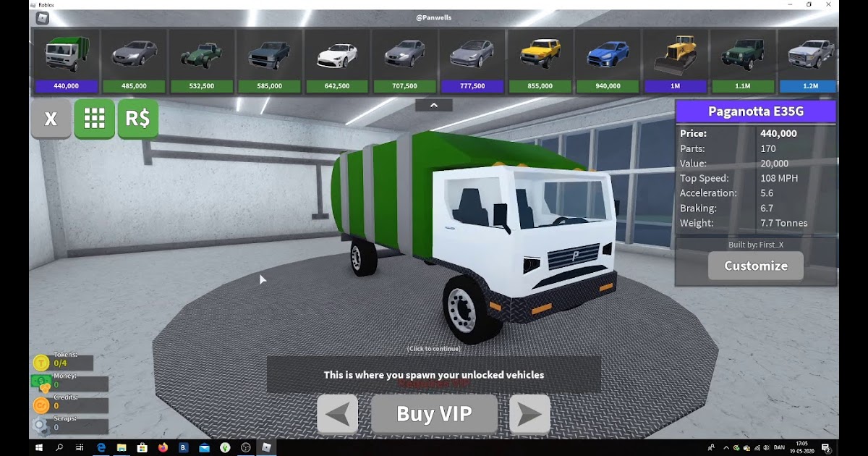This screenshot has width=868, height=456.
Task: Open Task View in taskbar
Action: click(x=80, y=448)
